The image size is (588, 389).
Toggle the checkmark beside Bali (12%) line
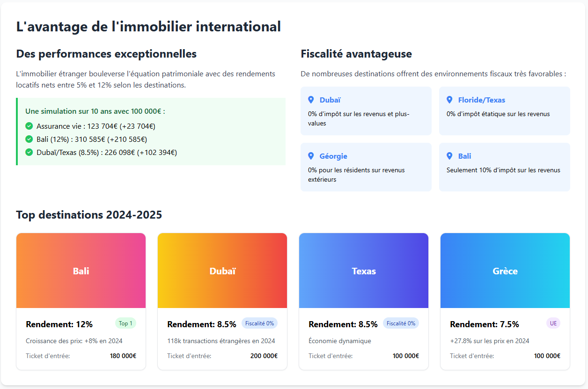pos(29,139)
